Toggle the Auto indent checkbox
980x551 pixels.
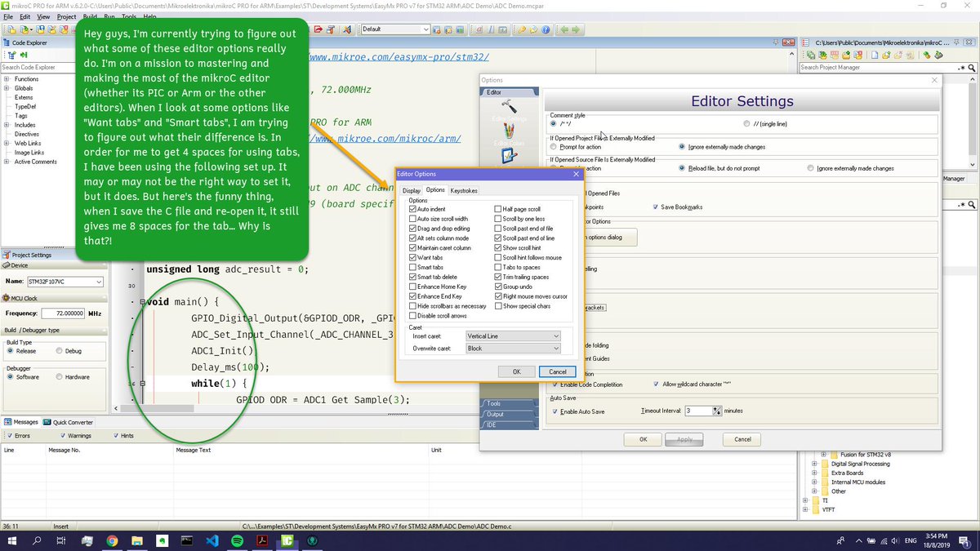pyautogui.click(x=412, y=209)
